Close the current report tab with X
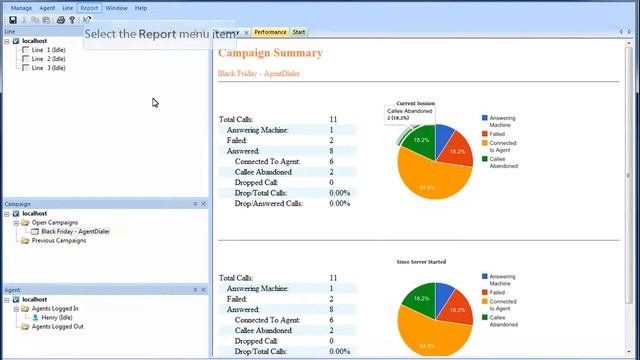This screenshot has width=640, height=360. (x=246, y=32)
